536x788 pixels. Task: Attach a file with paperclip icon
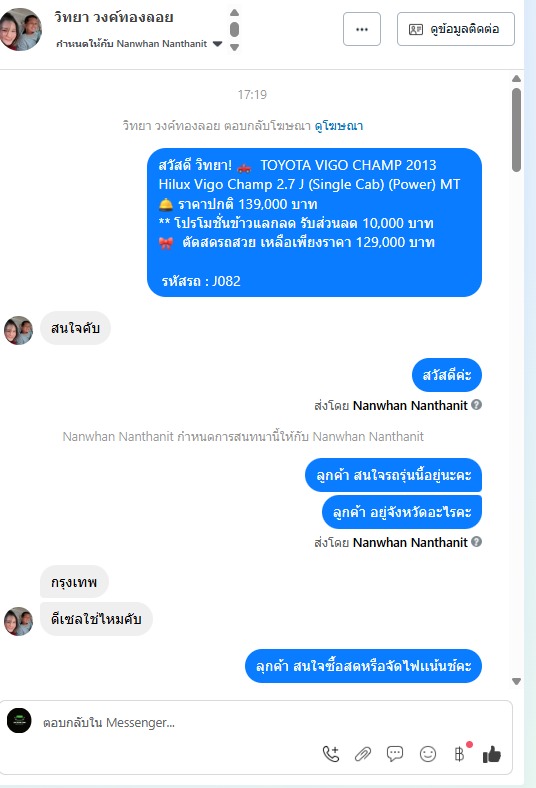coord(363,754)
